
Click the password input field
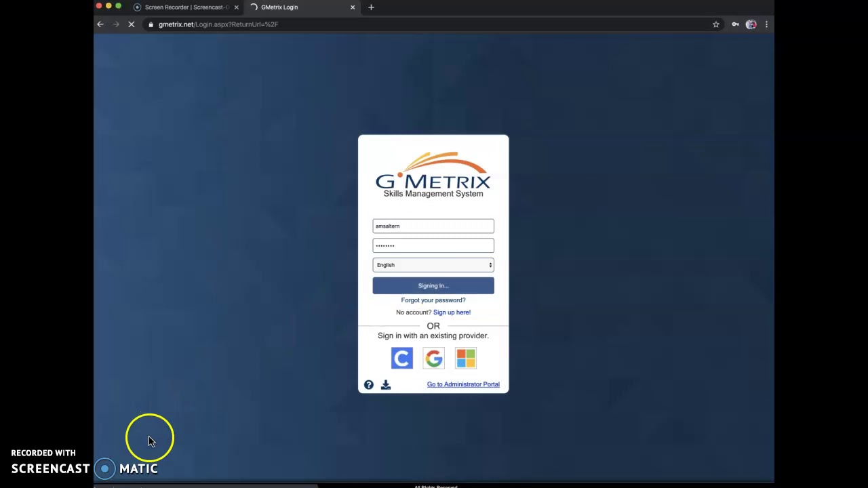[433, 245]
